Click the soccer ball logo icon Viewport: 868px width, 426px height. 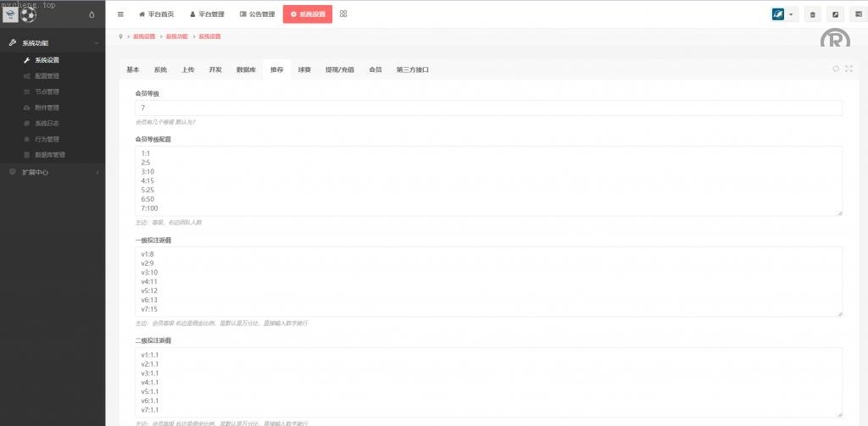pyautogui.click(x=29, y=14)
